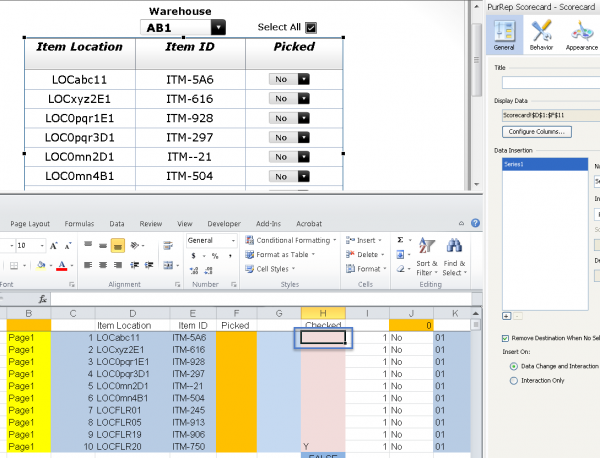Click the Wrap Text icon
The width and height of the screenshot is (600, 458).
point(168,245)
